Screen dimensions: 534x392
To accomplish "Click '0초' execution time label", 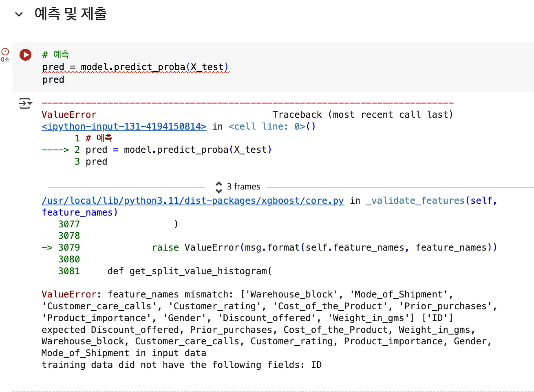I will [5, 59].
